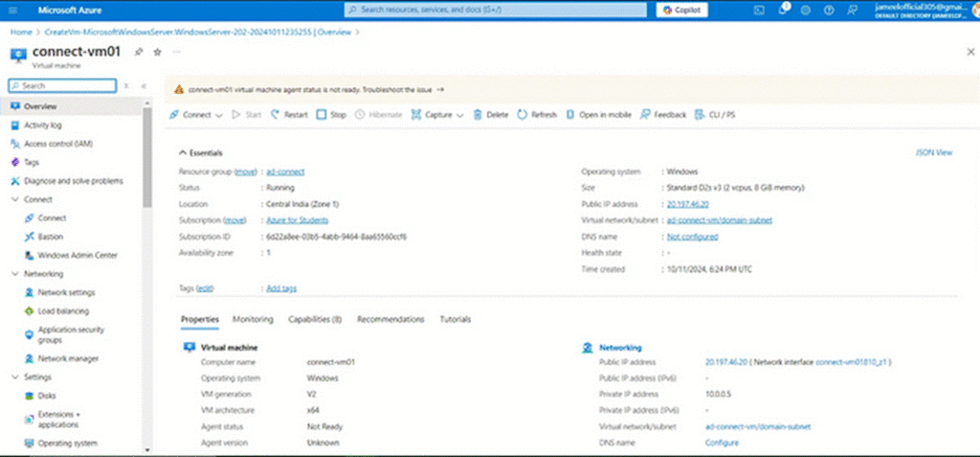Viewport: 980px width, 457px height.
Task: Click the ad-connect resource group link
Action: 285,171
